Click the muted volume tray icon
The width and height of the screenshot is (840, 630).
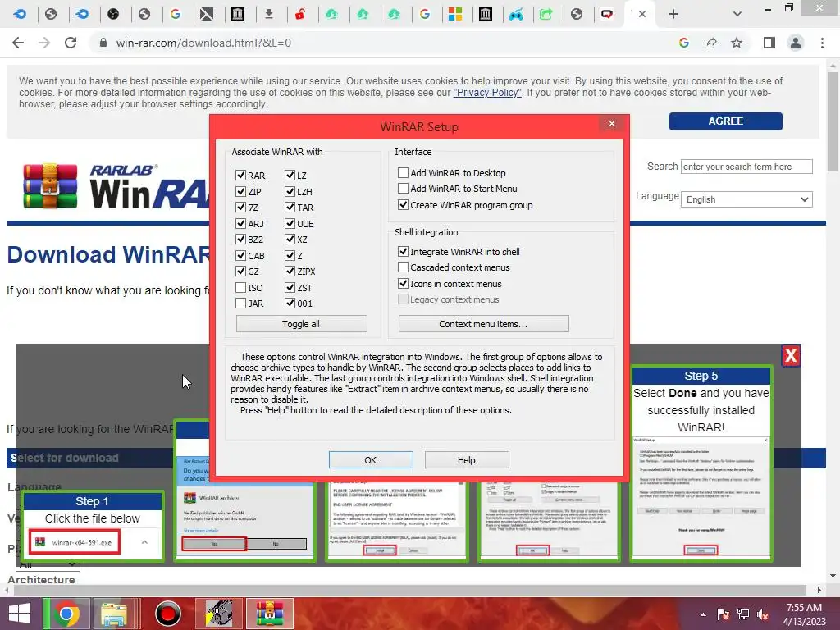coord(763,614)
